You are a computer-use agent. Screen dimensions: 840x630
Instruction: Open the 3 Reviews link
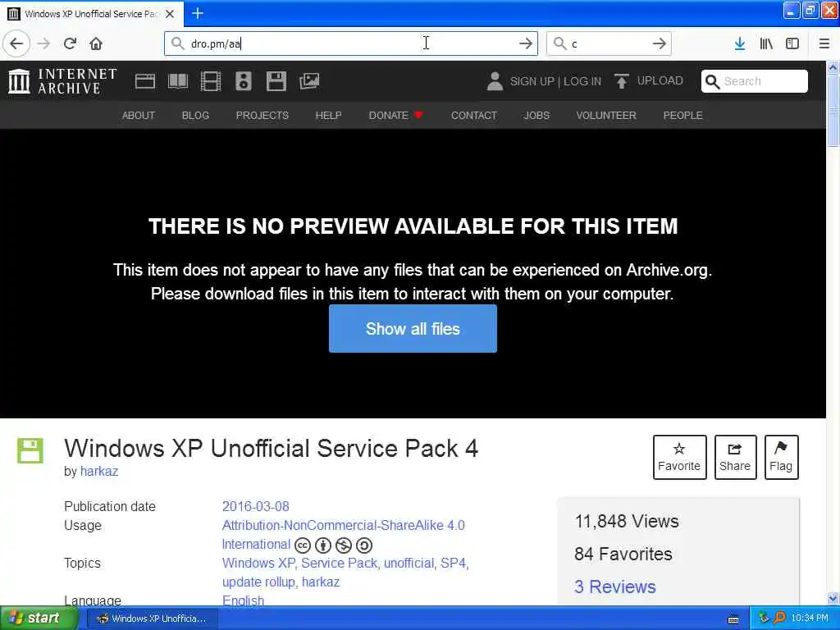pos(615,587)
